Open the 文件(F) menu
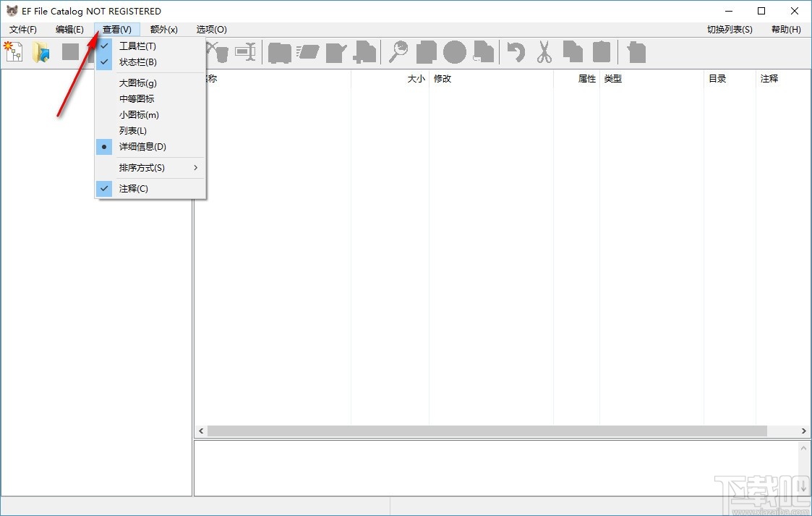812x516 pixels. click(22, 29)
